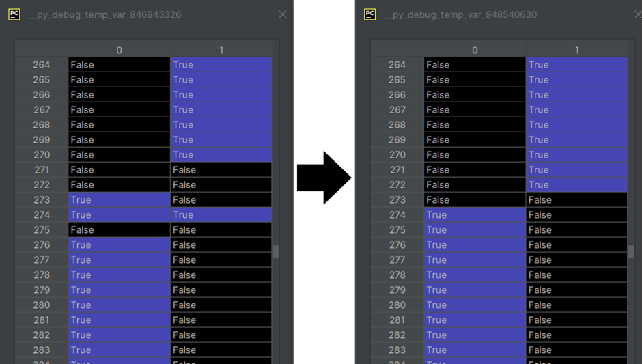Click row index 282 in left table
Image resolution: width=642 pixels, height=364 pixels.
tap(42, 335)
